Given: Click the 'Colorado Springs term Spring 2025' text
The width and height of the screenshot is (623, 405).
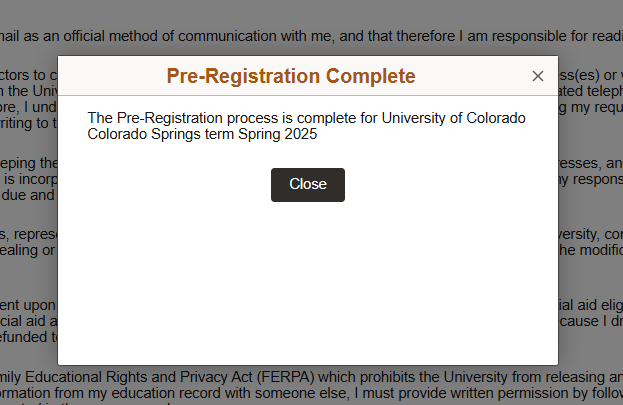Looking at the screenshot, I should [x=202, y=135].
